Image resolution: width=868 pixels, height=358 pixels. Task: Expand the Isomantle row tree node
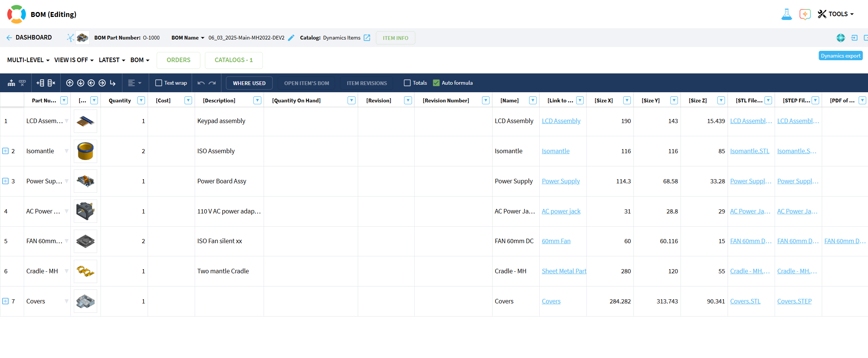point(6,151)
